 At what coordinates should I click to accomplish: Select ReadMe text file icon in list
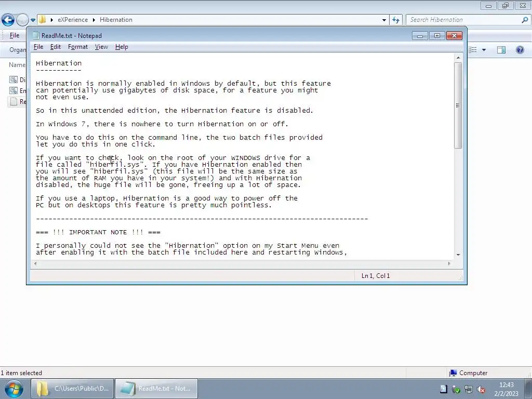(x=13, y=101)
